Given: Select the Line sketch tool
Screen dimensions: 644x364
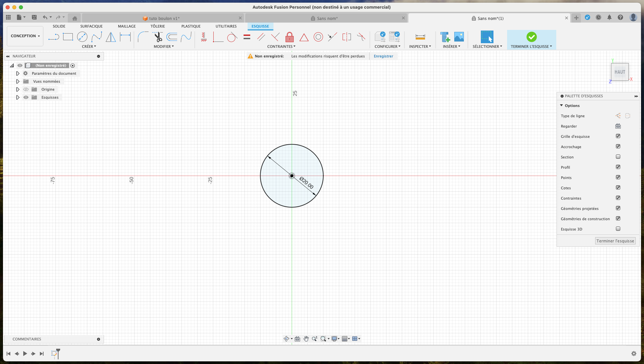Looking at the screenshot, I should point(54,37).
